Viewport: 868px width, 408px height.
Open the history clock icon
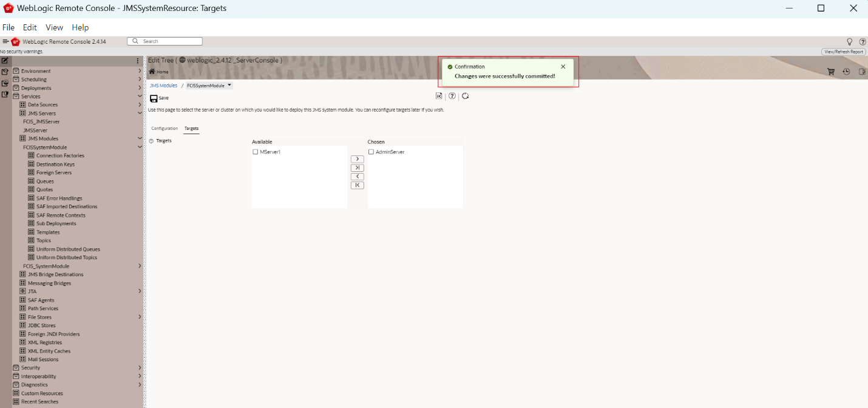click(x=846, y=72)
